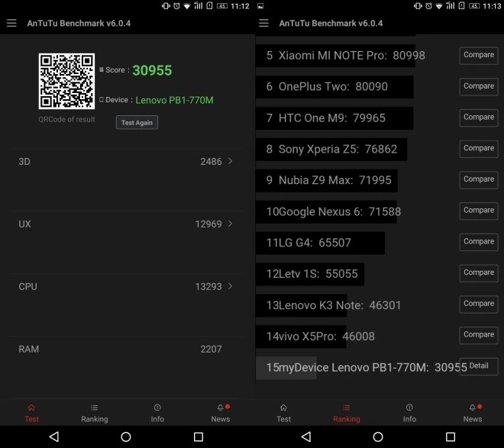Screen dimensions: 504x448
Task: Tap vibrate icon in left status bar
Action: point(166,6)
